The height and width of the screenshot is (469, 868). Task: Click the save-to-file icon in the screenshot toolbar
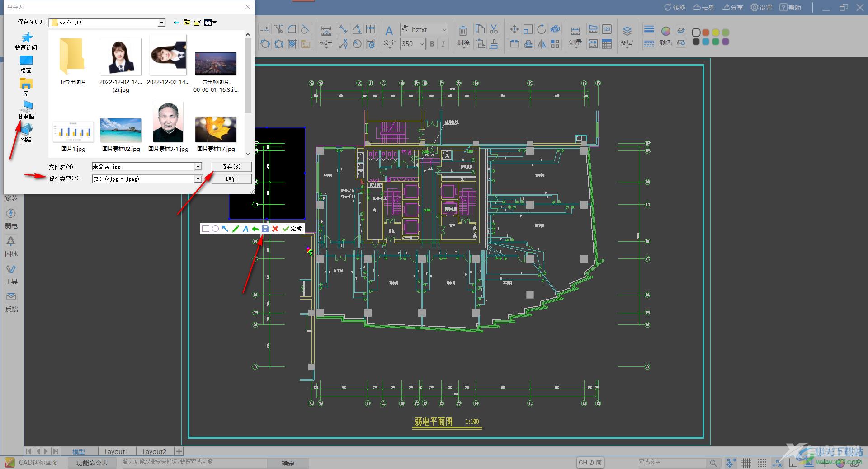point(265,229)
